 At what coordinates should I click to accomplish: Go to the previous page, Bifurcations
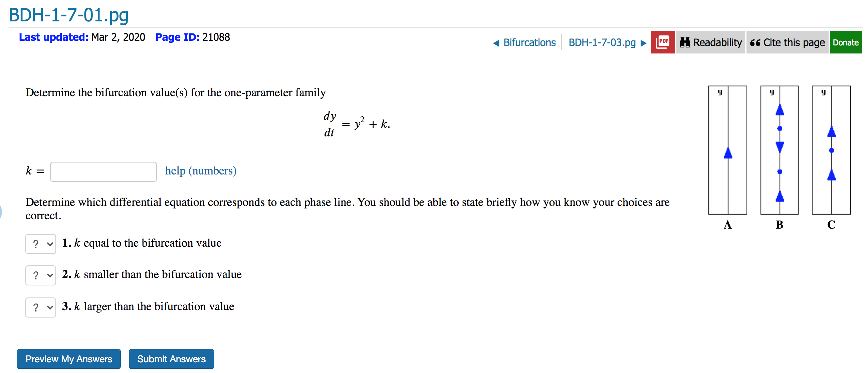[x=529, y=42]
